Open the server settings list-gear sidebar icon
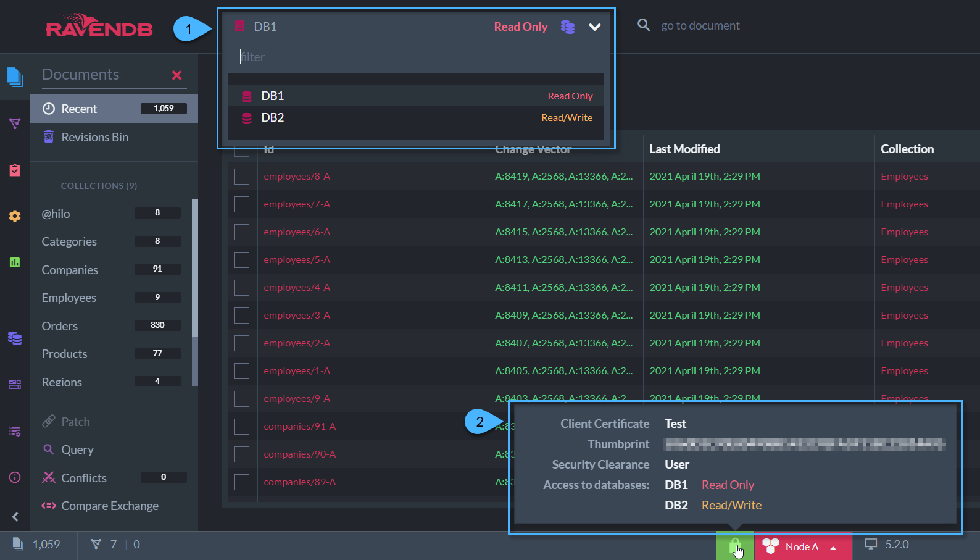Screen dimensions: 980x560 (x=15, y=431)
